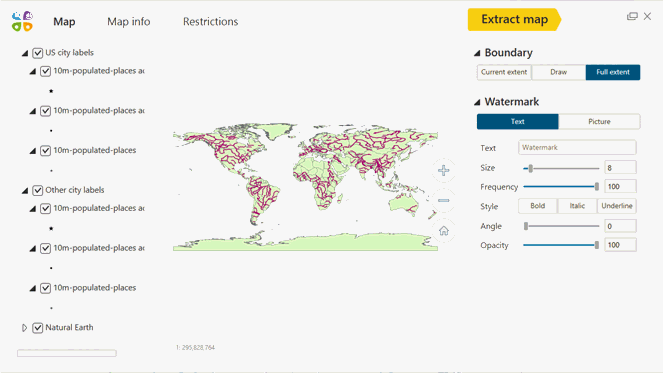Click the Opacity slider handle
Screen dimensions: 663x373
point(597,245)
